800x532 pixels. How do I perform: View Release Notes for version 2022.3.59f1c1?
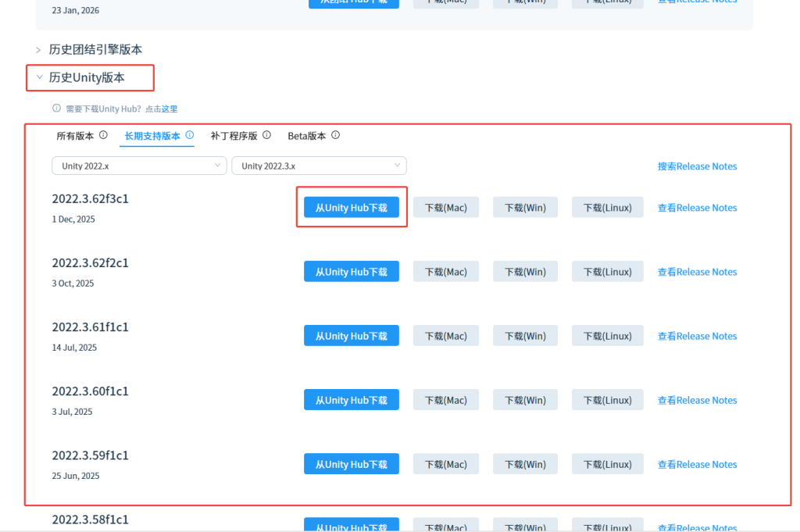pyautogui.click(x=697, y=463)
